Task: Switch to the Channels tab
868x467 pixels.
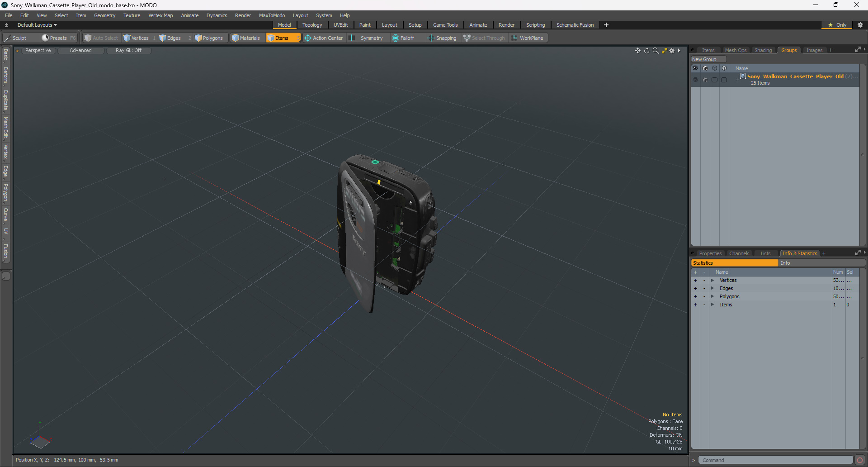Action: (x=739, y=253)
